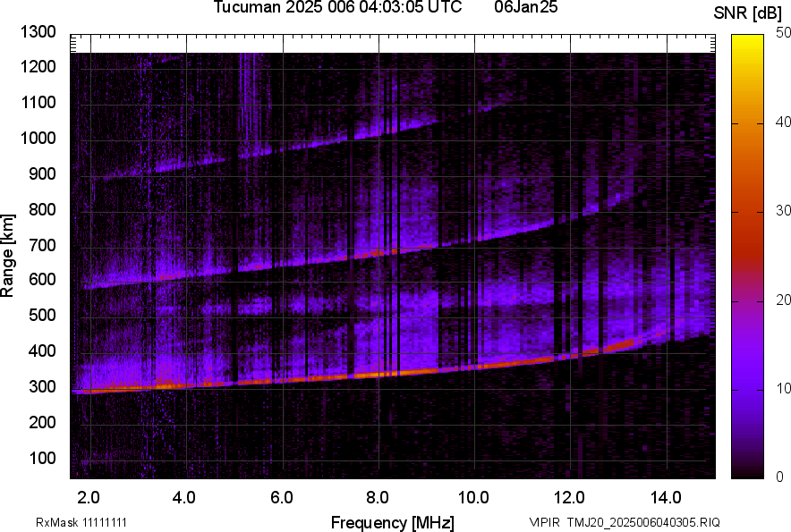This screenshot has height=532, width=791.
Task: Click the '10' colorbar tick label
Action: [x=783, y=389]
